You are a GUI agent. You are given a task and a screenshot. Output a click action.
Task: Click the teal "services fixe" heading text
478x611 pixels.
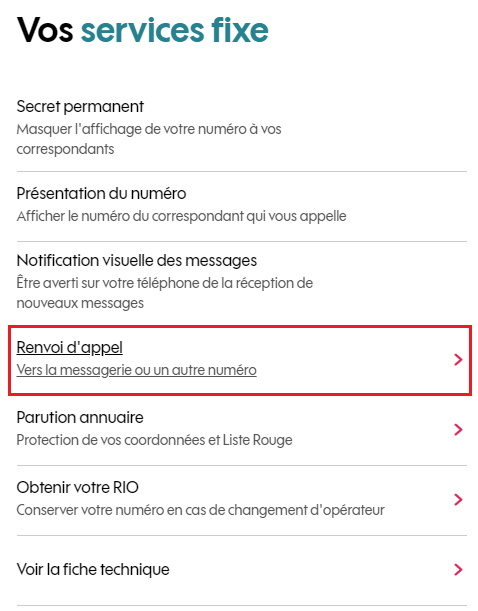point(175,30)
